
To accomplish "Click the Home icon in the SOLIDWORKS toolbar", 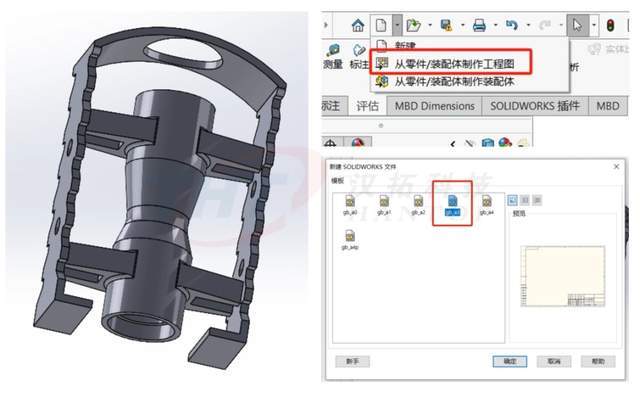I will pos(358,25).
